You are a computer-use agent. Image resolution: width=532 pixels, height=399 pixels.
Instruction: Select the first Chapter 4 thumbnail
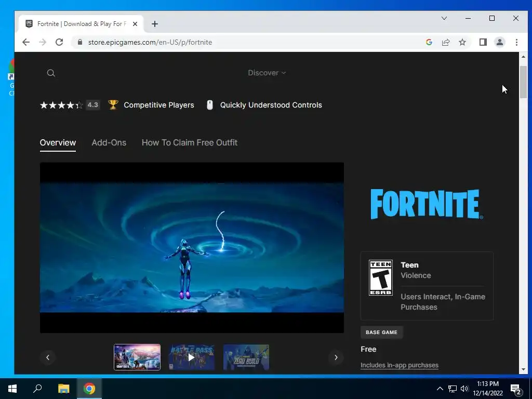[137, 357]
